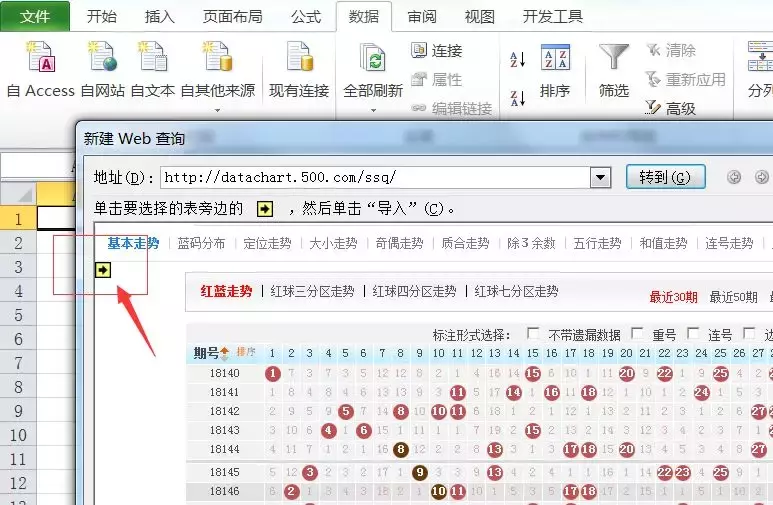This screenshot has width=773, height=505.
Task: Click the Properties (属性) button
Action: [x=436, y=79]
